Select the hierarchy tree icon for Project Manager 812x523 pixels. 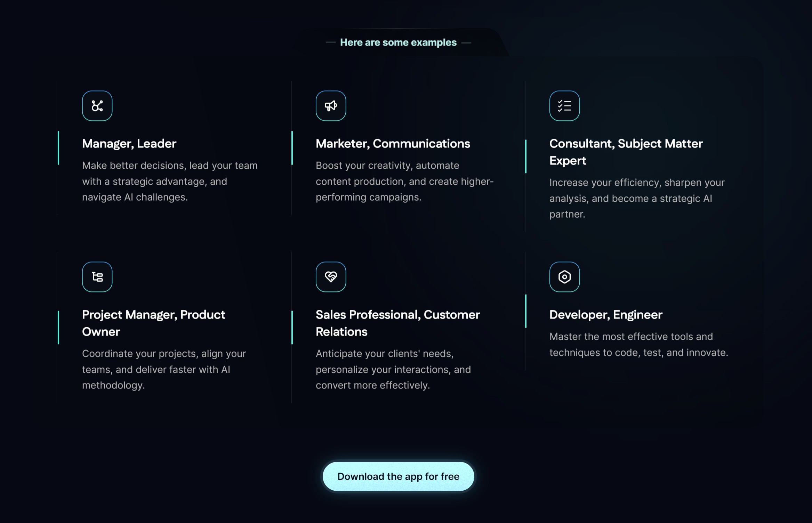(x=97, y=276)
